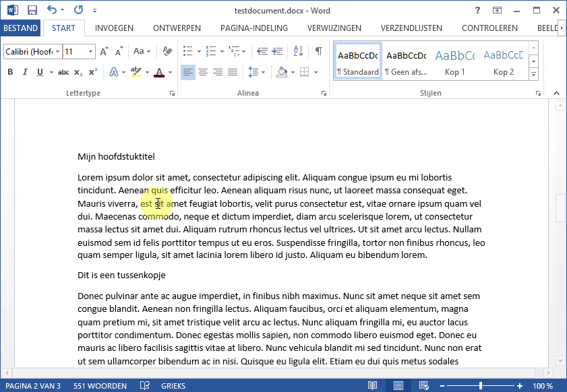Show paragraph marks with pilcrow icon
This screenshot has width=567, height=392.
[x=318, y=51]
